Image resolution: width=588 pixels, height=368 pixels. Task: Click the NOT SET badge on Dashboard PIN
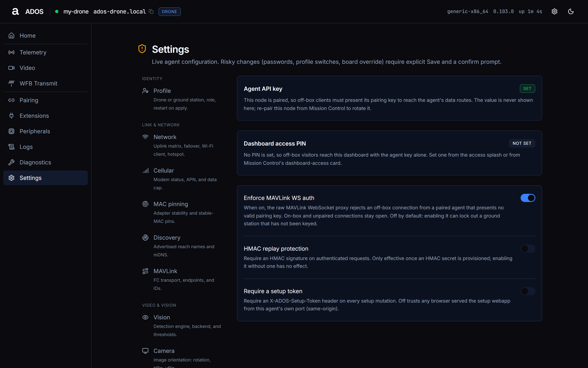pyautogui.click(x=522, y=143)
